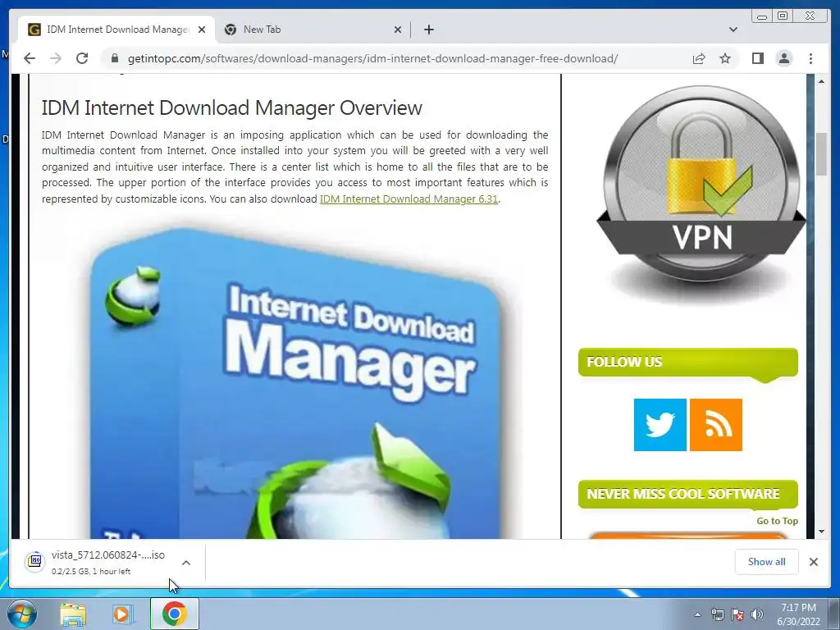The image size is (840, 630).
Task: Launch Windows Media Player from taskbar
Action: point(122,614)
